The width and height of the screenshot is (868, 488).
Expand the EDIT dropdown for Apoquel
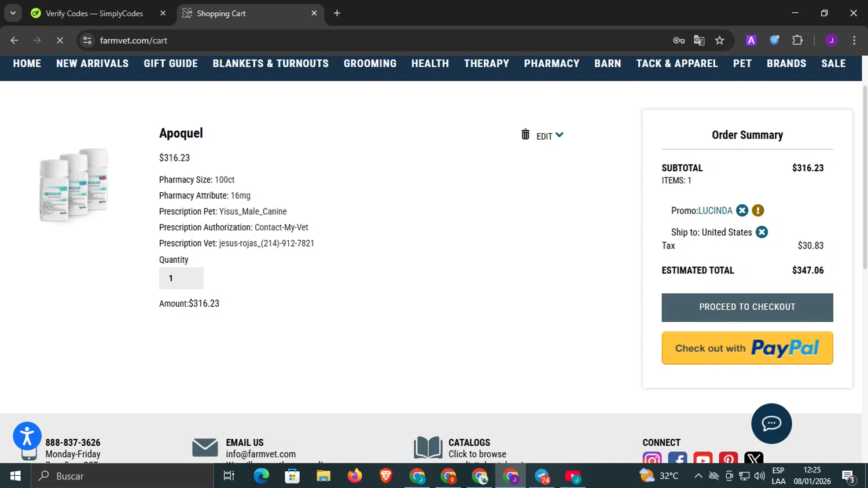coord(550,136)
